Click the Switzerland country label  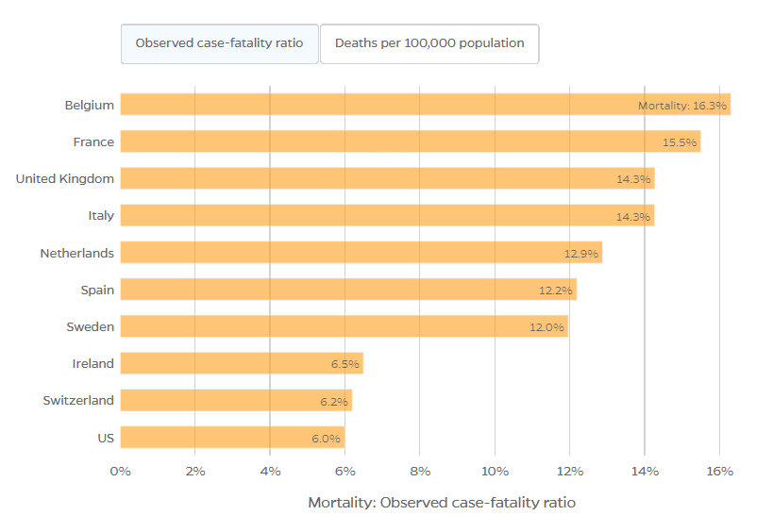[78, 401]
